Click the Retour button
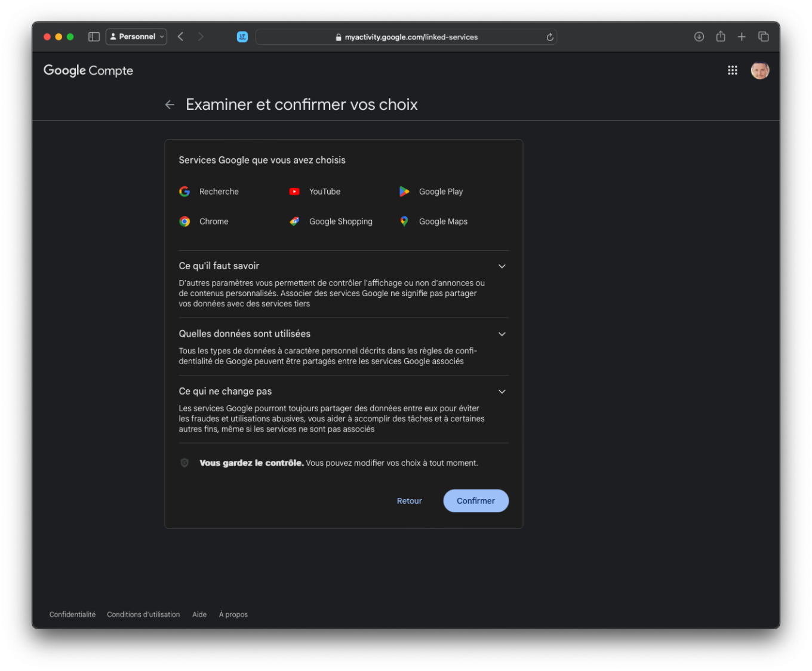 (x=410, y=501)
